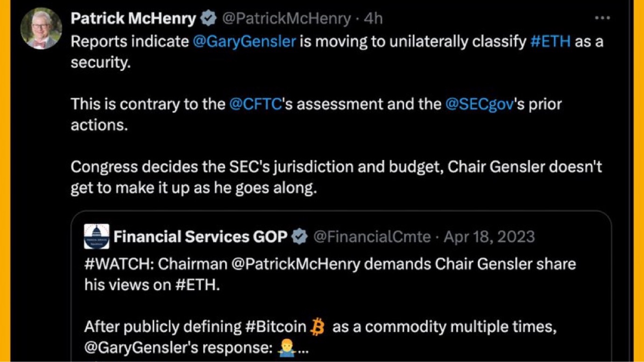Image resolution: width=644 pixels, height=362 pixels.
Task: Click the verified badge beside Patrick McHenry
Action: pos(208,19)
